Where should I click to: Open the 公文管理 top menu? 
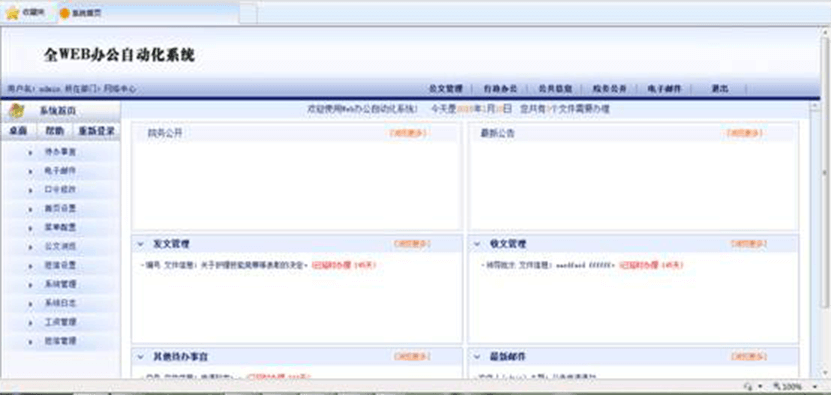click(x=445, y=89)
